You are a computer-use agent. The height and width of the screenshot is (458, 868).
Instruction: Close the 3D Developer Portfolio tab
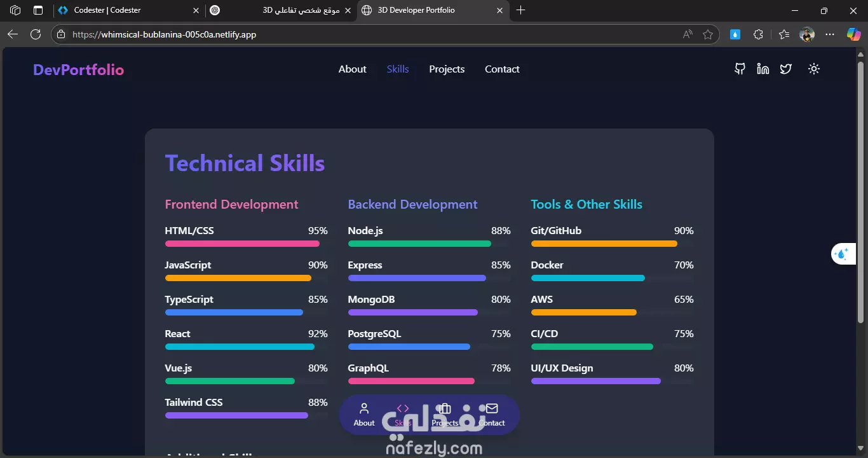(x=500, y=10)
